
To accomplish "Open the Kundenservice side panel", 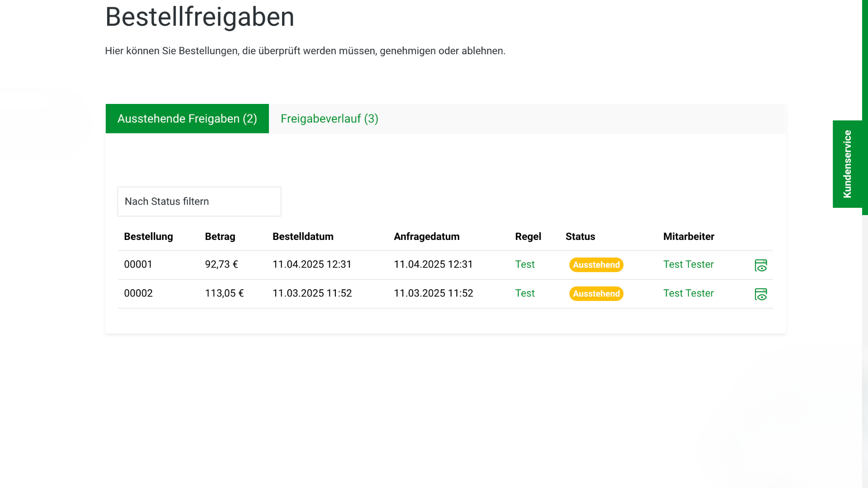I will [x=847, y=164].
